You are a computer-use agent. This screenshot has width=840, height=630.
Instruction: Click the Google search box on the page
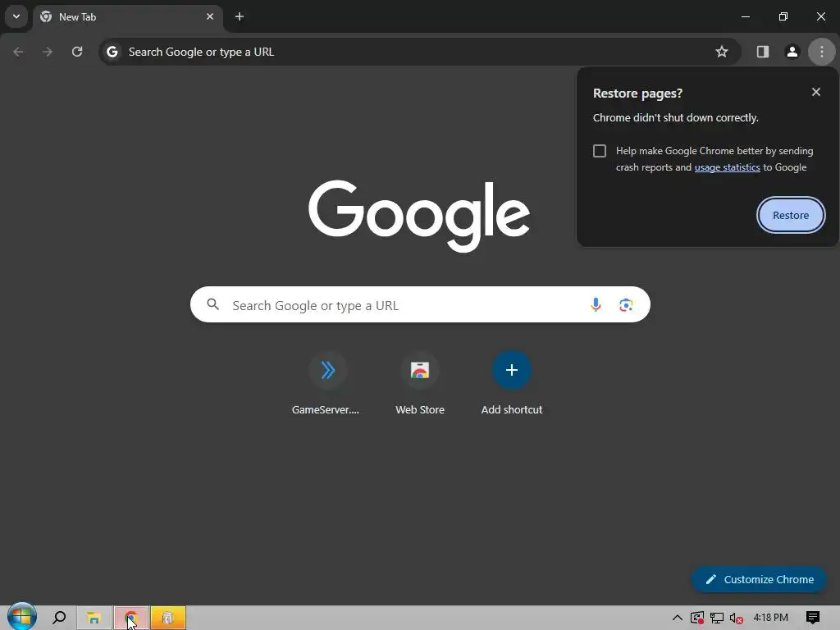click(x=420, y=305)
